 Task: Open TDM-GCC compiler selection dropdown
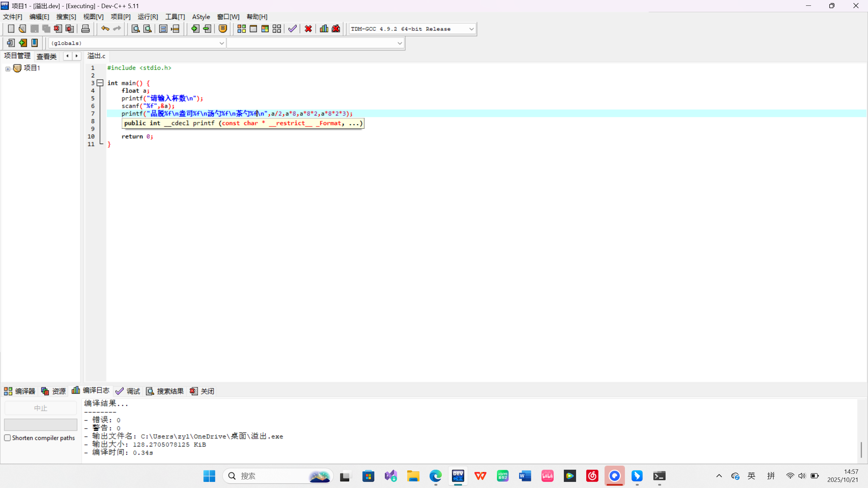click(471, 29)
